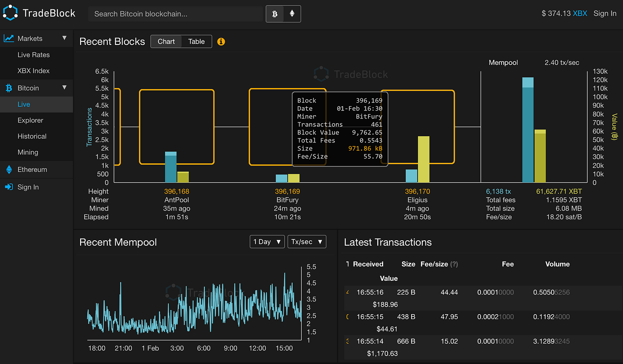Click the 6,138 tx mempool count
This screenshot has width=623, height=364.
click(498, 191)
